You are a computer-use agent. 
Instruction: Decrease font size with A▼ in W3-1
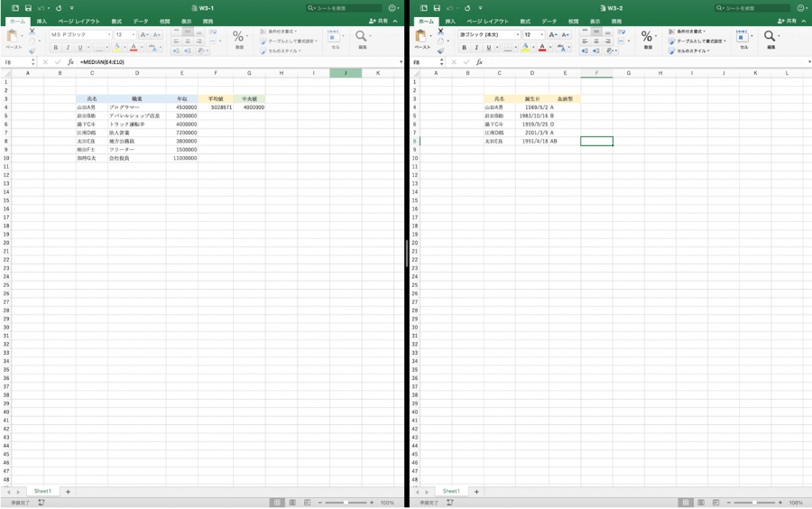(156, 34)
